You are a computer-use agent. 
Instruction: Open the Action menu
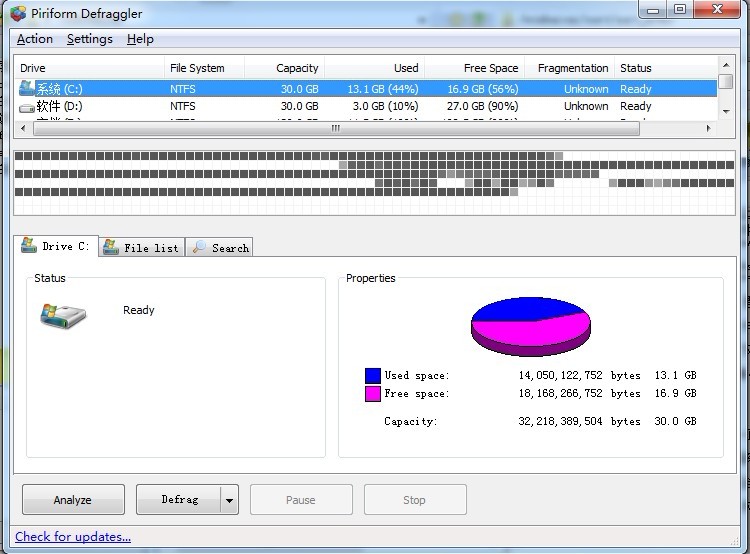35,39
